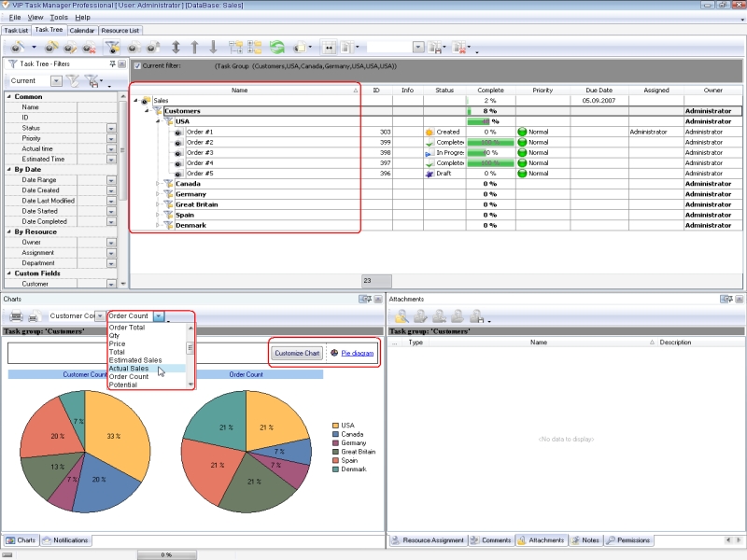Click the Pie diagram link
The image size is (747, 560).
(x=358, y=353)
